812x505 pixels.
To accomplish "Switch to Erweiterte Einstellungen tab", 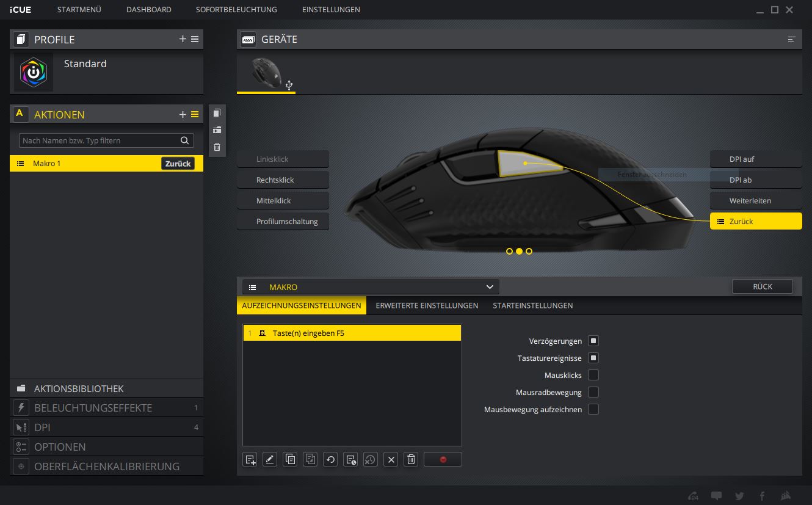I will (x=427, y=305).
